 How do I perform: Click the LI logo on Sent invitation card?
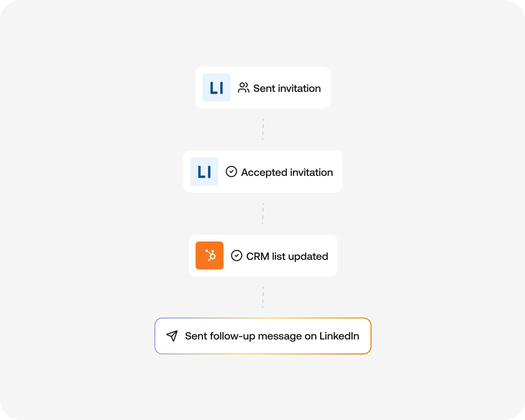click(216, 87)
